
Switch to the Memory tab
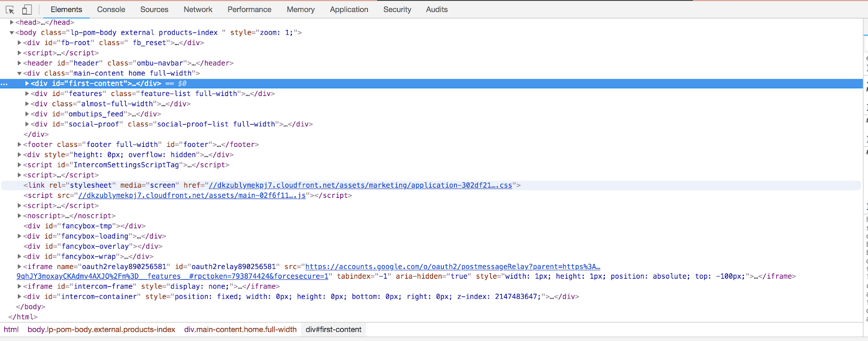(301, 10)
